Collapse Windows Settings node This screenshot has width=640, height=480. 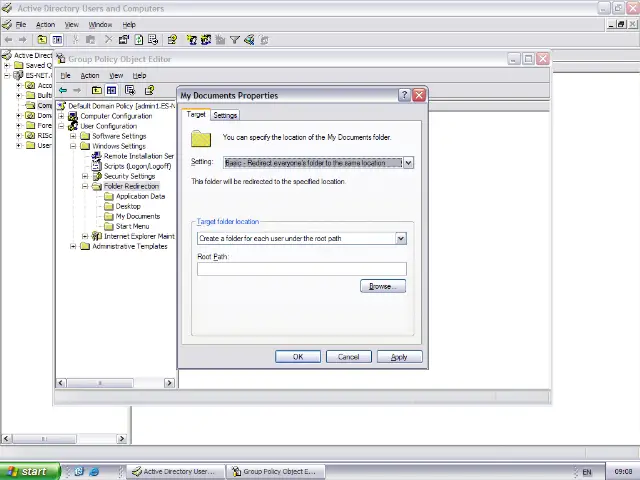73,146
